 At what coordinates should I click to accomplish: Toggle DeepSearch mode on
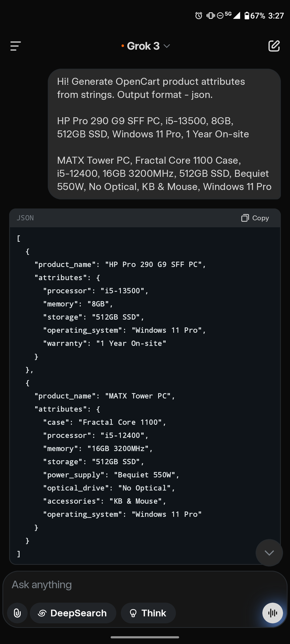(x=73, y=613)
